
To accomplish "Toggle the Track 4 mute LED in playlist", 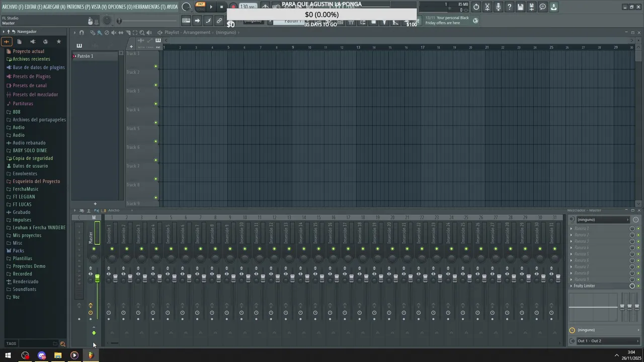I will tap(156, 123).
